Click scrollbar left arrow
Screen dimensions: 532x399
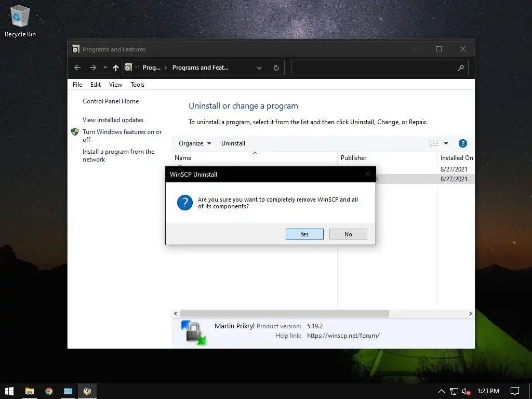coord(176,313)
